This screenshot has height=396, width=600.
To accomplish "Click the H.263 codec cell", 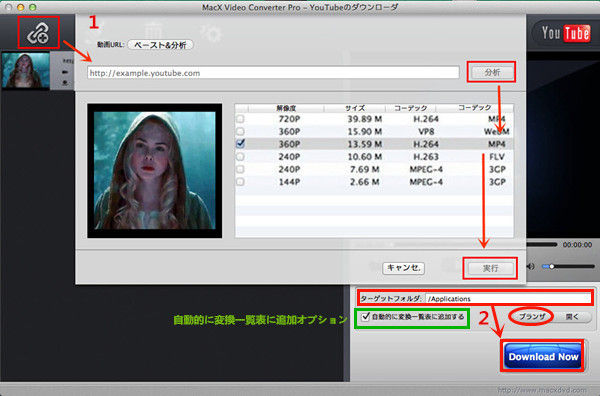I will tap(426, 157).
